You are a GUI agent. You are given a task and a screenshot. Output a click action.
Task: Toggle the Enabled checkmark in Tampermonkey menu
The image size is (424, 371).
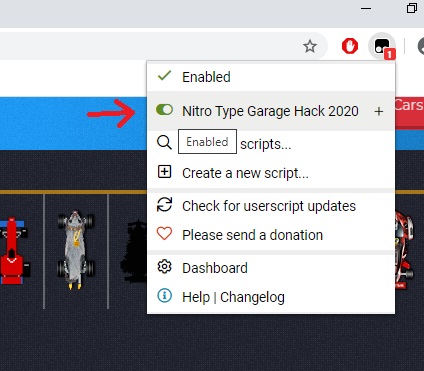coord(164,76)
